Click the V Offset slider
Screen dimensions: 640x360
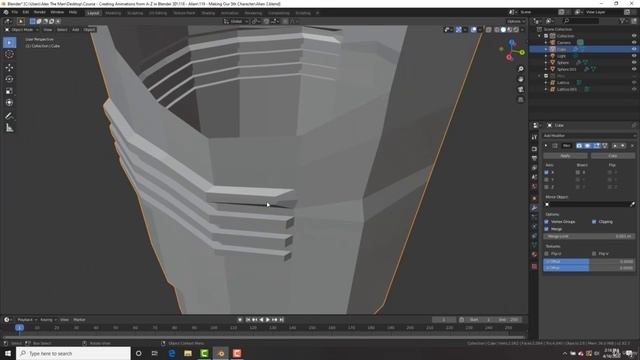point(589,268)
